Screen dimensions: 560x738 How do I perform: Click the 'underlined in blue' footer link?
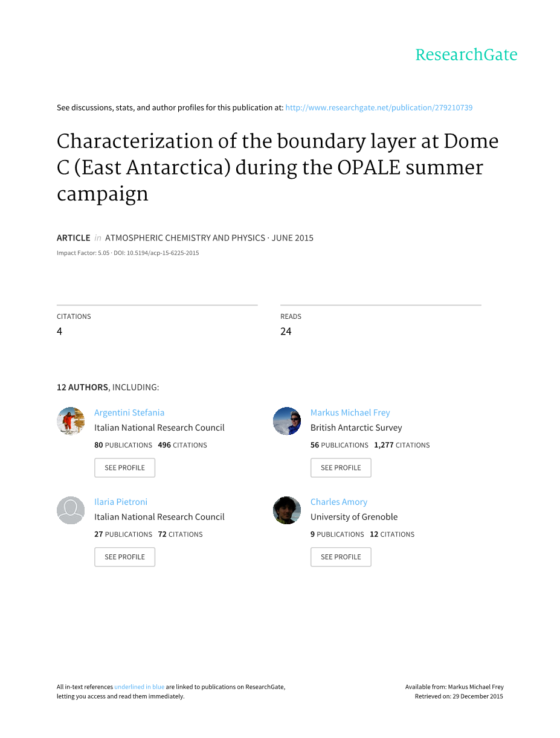pos(139,687)
